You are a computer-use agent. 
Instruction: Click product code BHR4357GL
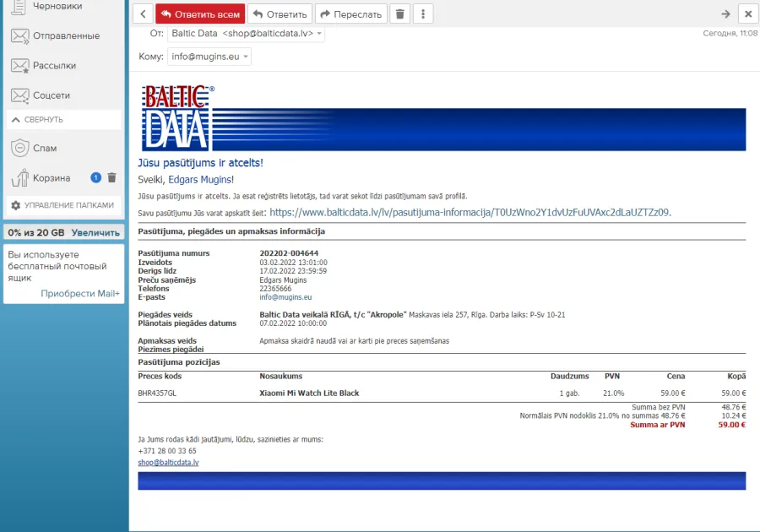point(157,394)
